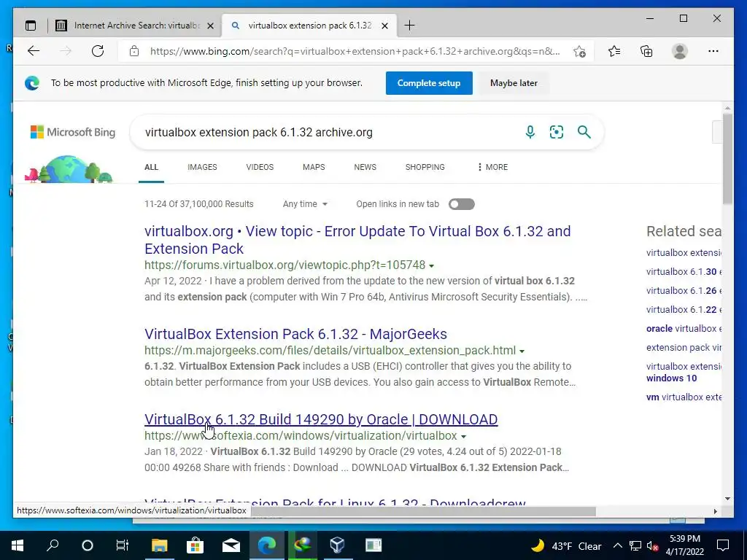The height and width of the screenshot is (560, 747).
Task: Open a new browser tab
Action: [x=409, y=26]
